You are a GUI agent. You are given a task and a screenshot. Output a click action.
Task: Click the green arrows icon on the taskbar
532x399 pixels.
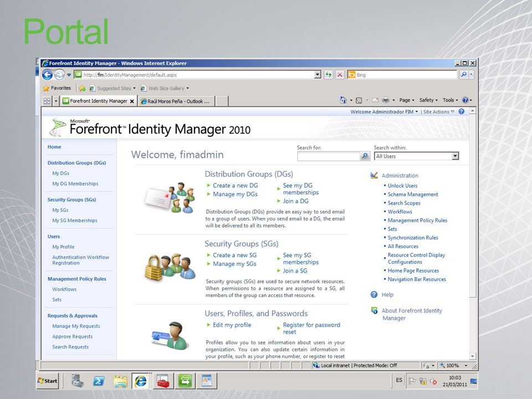coord(185,381)
